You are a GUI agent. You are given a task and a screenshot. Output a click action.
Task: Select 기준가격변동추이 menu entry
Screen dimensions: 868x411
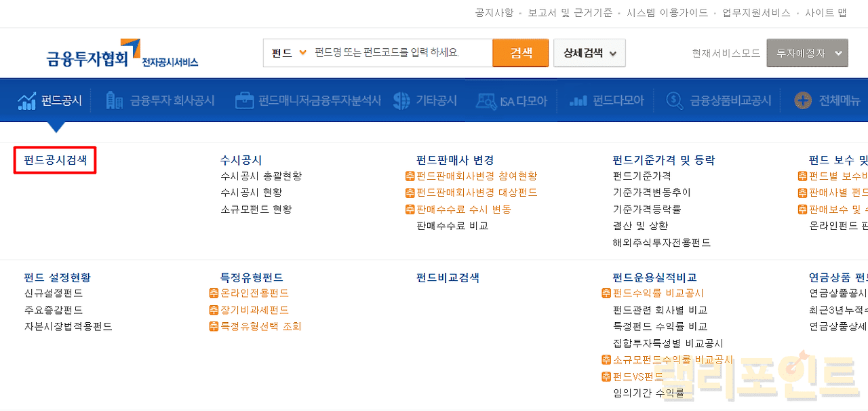652,193
